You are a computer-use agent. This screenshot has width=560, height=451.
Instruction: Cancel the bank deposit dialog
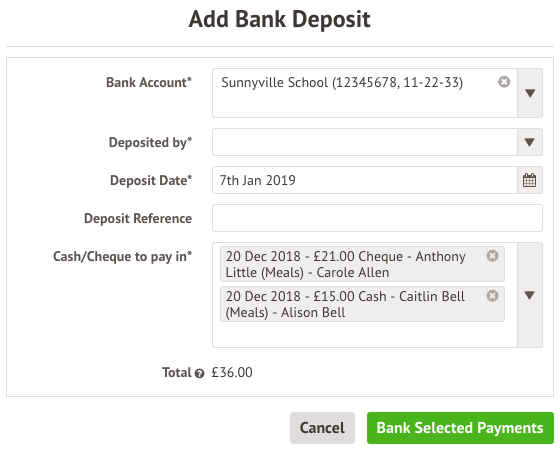pyautogui.click(x=322, y=428)
